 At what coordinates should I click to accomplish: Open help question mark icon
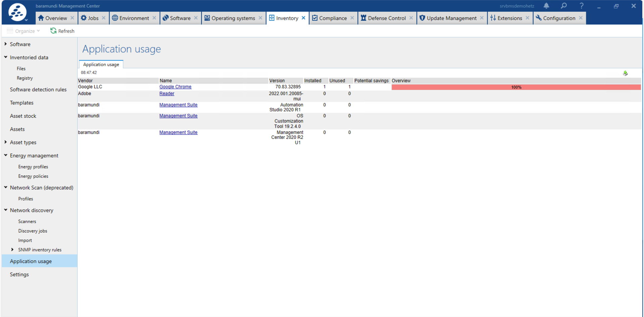click(x=582, y=6)
